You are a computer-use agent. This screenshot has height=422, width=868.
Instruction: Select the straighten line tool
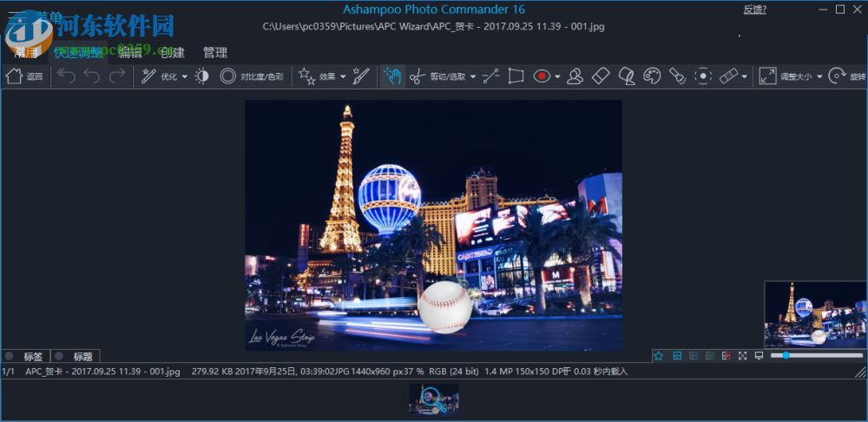click(x=490, y=76)
